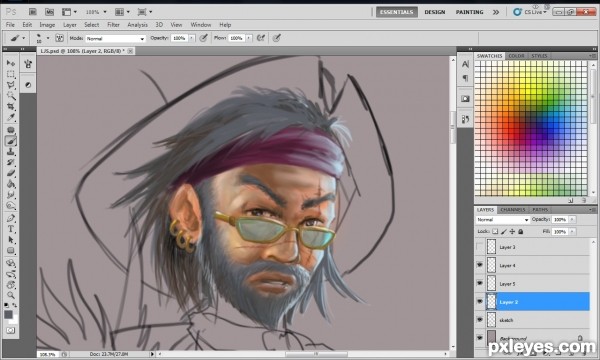The width and height of the screenshot is (600, 360).
Task: Launch Mini Bridge from top bar
Action: pos(49,12)
